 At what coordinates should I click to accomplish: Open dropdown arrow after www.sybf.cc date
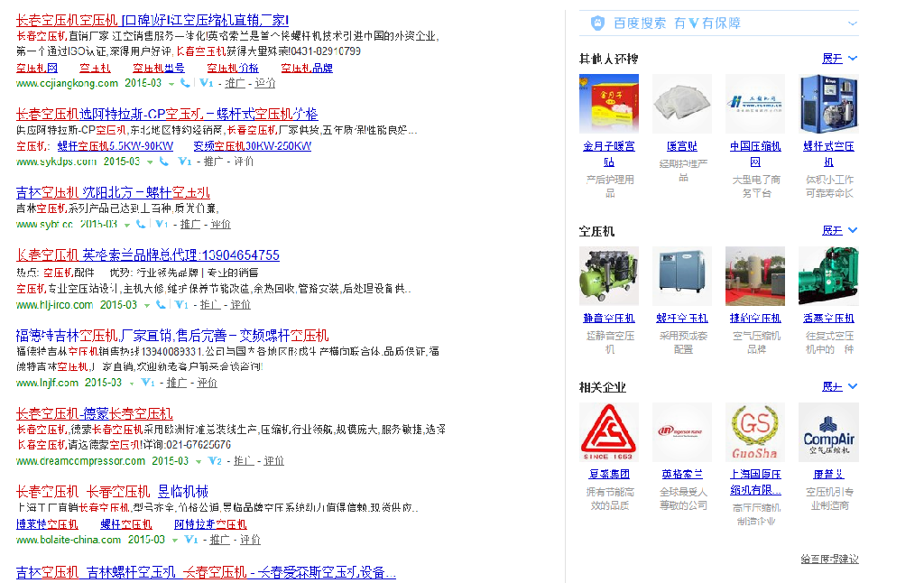126,225
